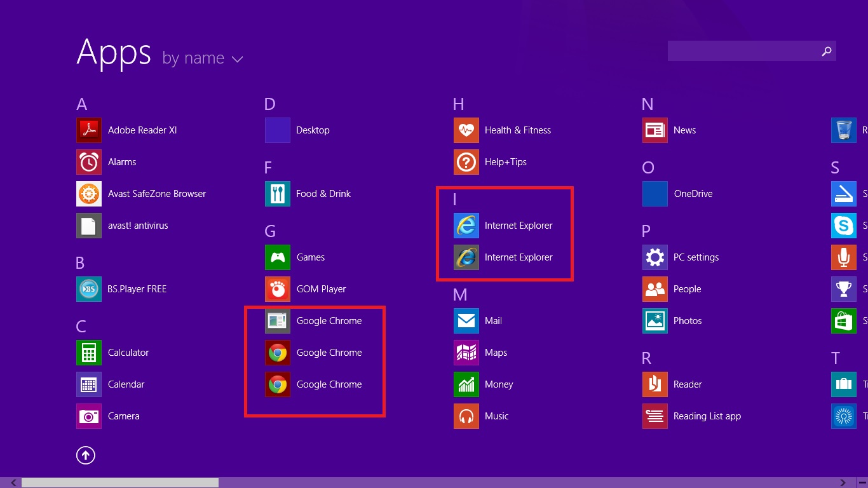Launch the People app

[672, 289]
